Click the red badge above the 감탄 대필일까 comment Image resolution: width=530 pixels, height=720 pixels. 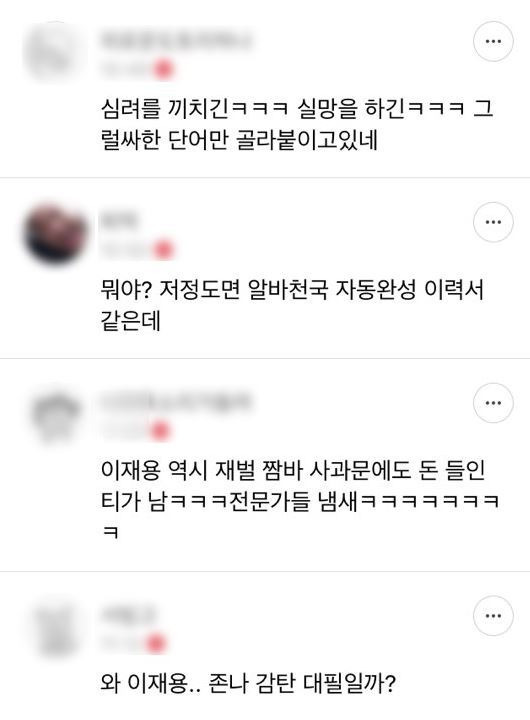tap(156, 643)
